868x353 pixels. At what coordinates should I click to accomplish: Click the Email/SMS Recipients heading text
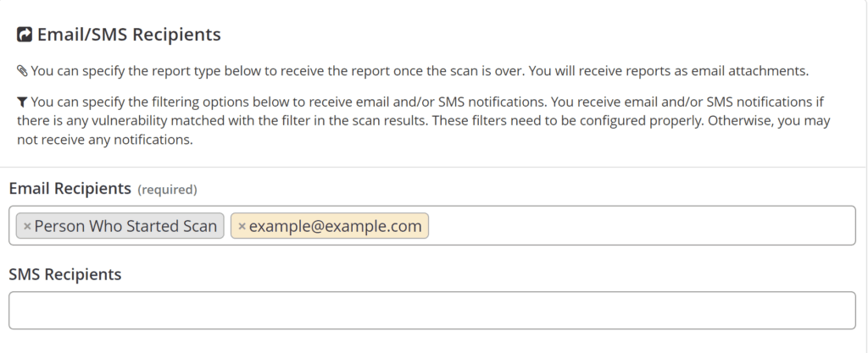[129, 35]
